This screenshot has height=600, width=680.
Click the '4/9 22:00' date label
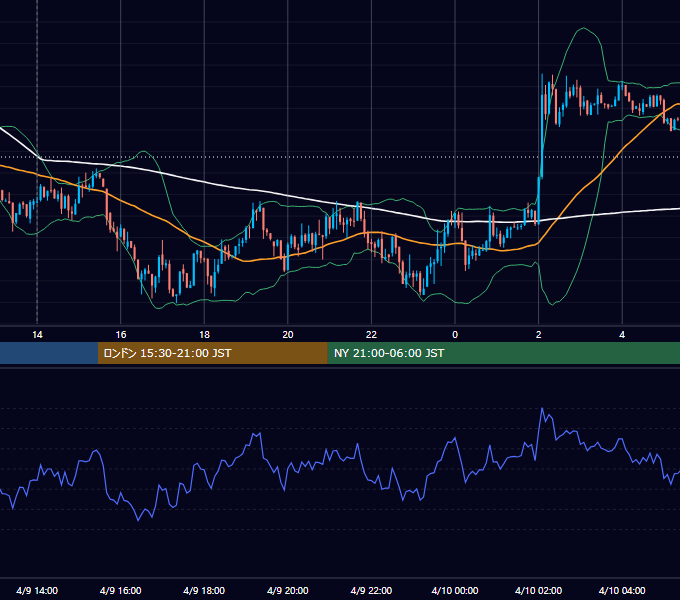(371, 590)
